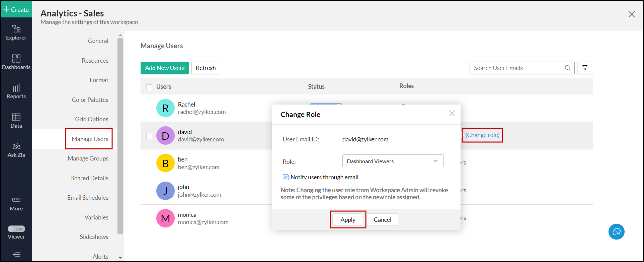
Task: Click the More options sidebar icon
Action: (16, 204)
